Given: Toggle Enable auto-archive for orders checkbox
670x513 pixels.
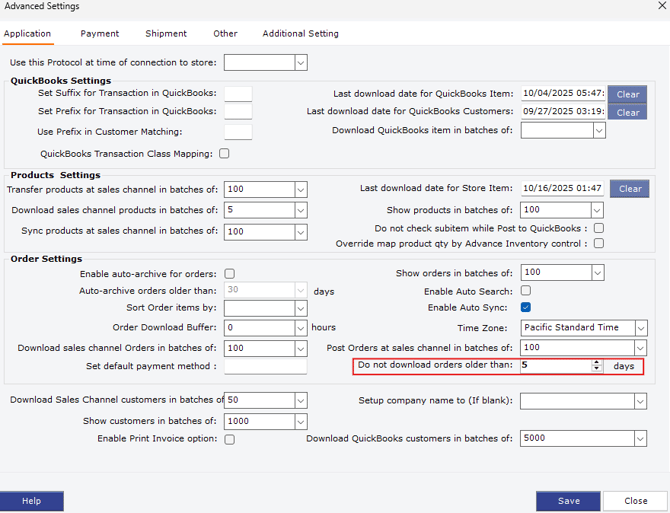Looking at the screenshot, I should point(229,274).
